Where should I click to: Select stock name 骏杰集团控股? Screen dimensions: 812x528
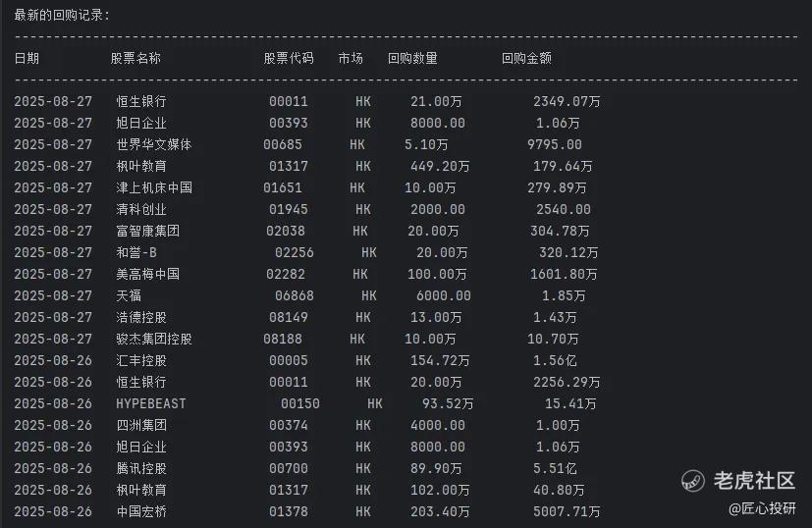(154, 339)
